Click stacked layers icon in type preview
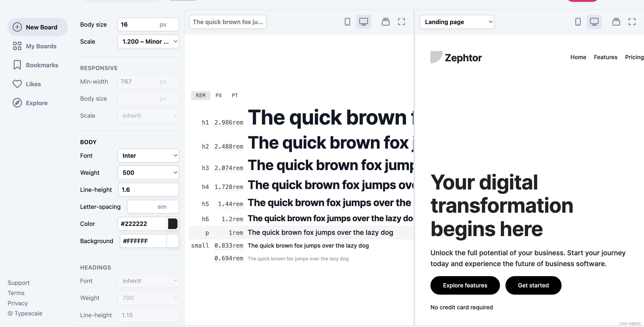Image resolution: width=644 pixels, height=327 pixels. 386,22
